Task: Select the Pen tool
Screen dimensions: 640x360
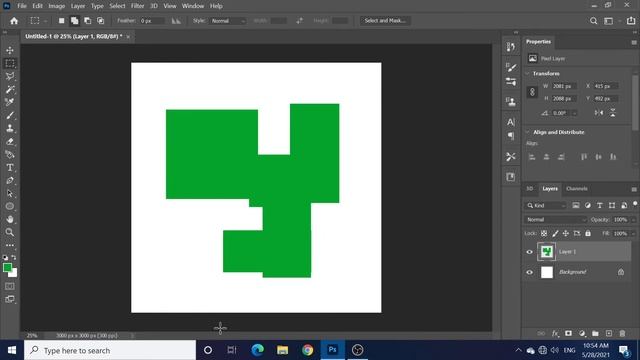Action: (10, 180)
